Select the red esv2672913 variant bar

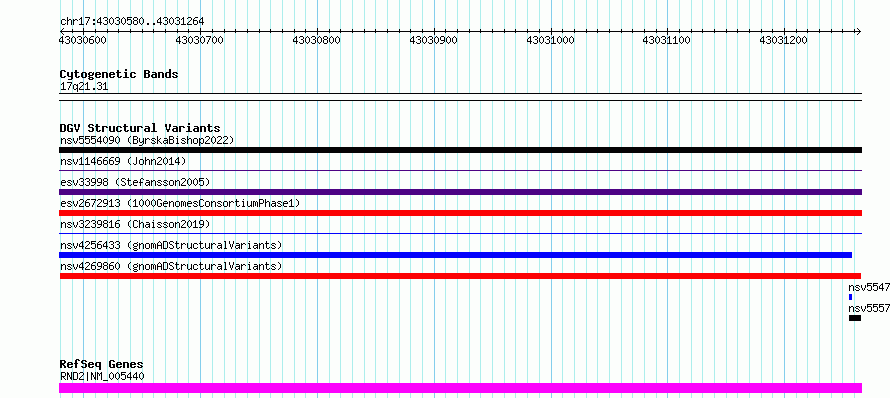point(460,213)
